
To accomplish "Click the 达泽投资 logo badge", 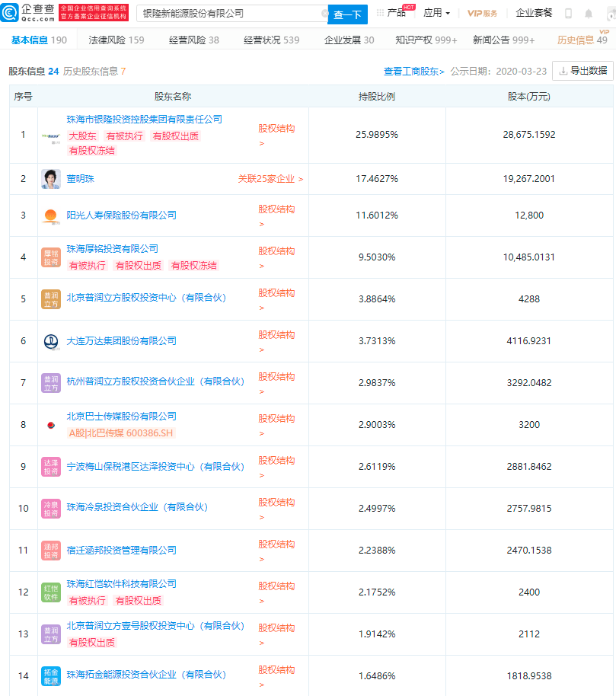I will pos(51,467).
